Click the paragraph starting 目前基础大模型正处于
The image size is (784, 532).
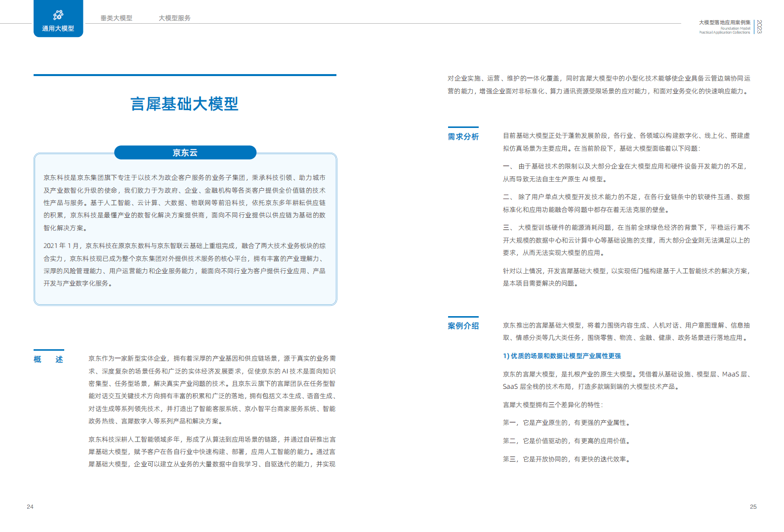click(x=626, y=142)
